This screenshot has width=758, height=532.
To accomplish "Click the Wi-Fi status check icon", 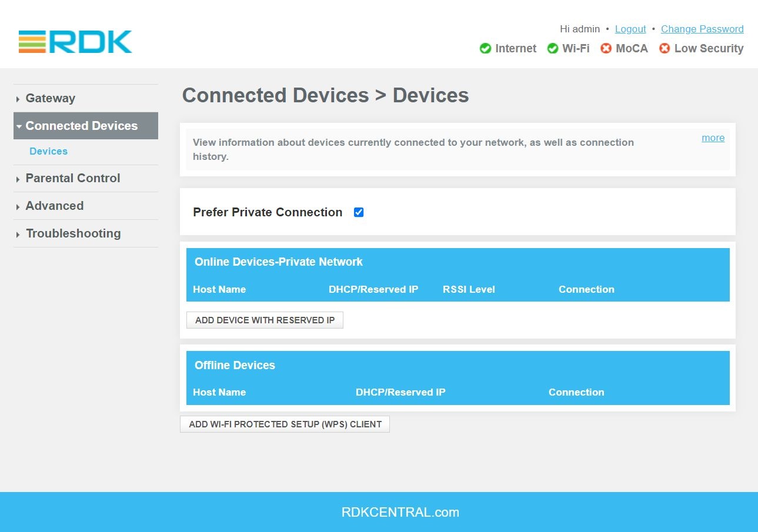I will 553,48.
